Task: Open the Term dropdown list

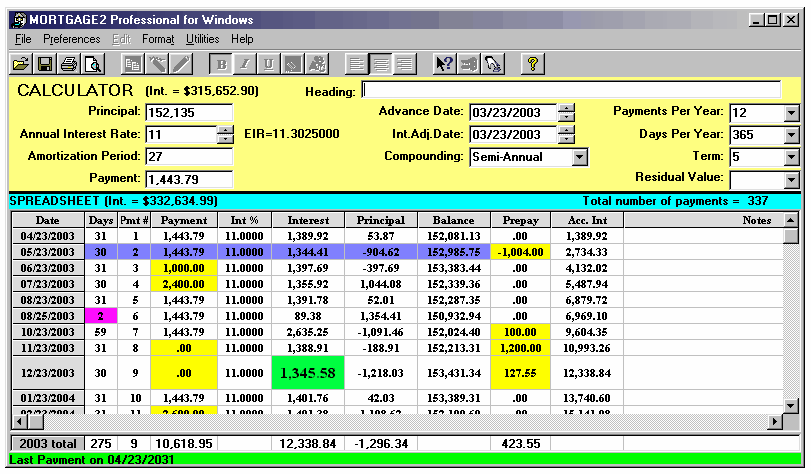Action: coord(791,157)
